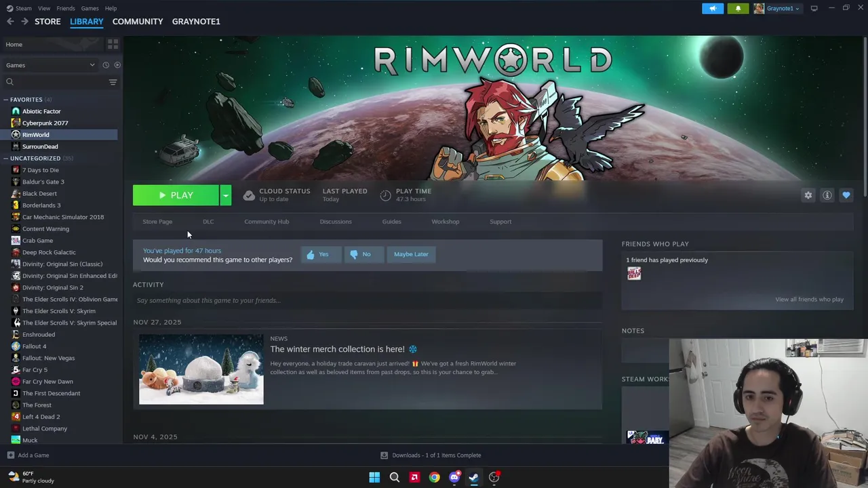Image resolution: width=868 pixels, height=488 pixels.
Task: Show ready-to-play games filter icon
Action: point(117,65)
